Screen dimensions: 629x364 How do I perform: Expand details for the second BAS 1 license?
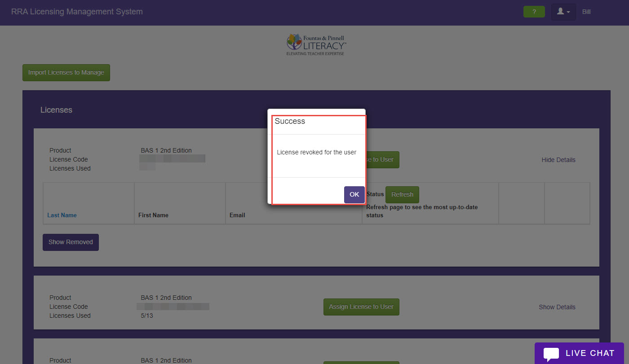pos(557,307)
